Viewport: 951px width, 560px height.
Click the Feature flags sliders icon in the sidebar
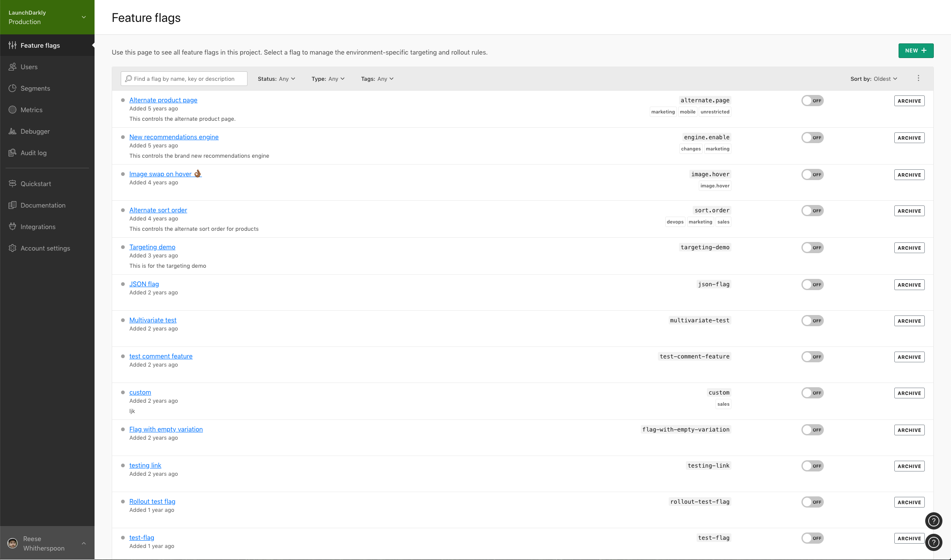[x=12, y=45]
